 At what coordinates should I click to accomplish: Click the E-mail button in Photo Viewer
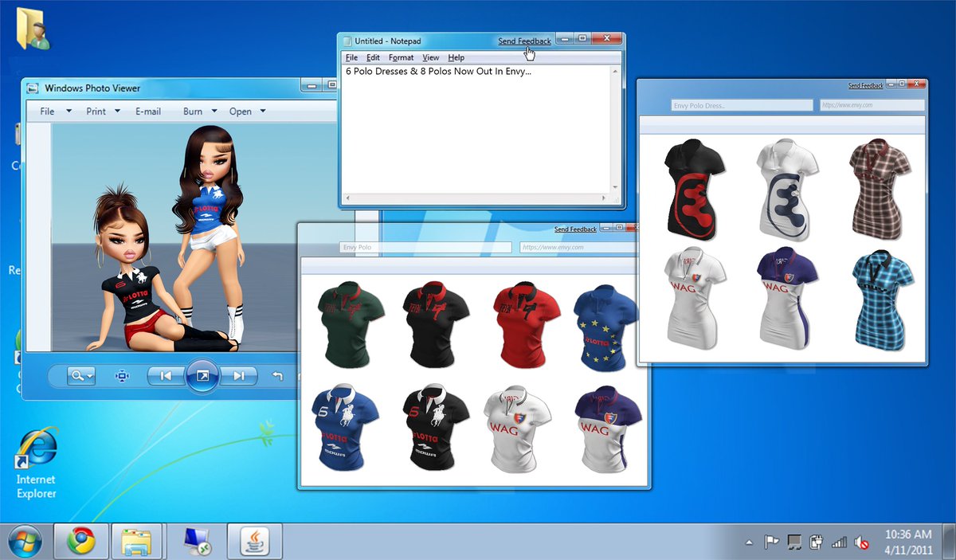(x=148, y=112)
